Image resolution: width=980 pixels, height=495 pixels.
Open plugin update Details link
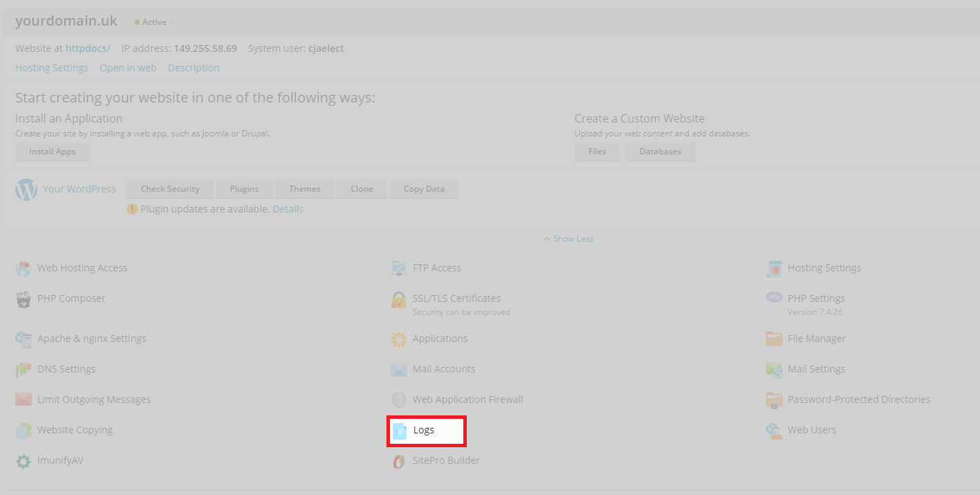coord(288,209)
